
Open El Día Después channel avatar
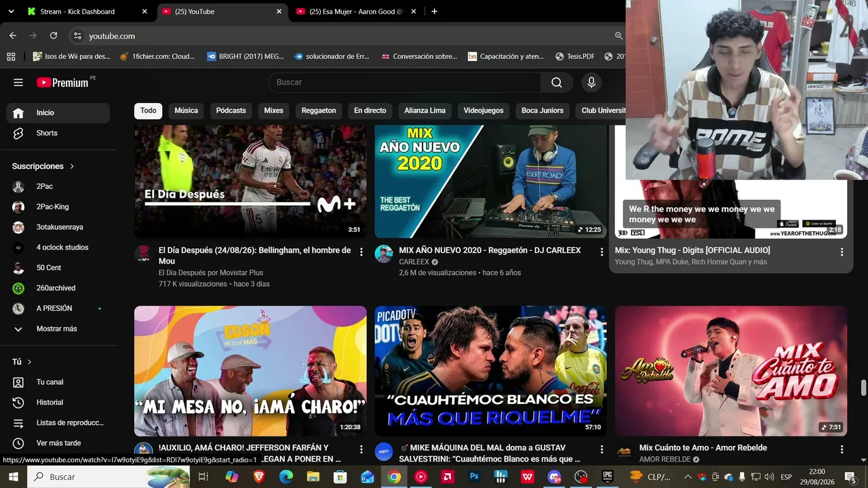(143, 254)
